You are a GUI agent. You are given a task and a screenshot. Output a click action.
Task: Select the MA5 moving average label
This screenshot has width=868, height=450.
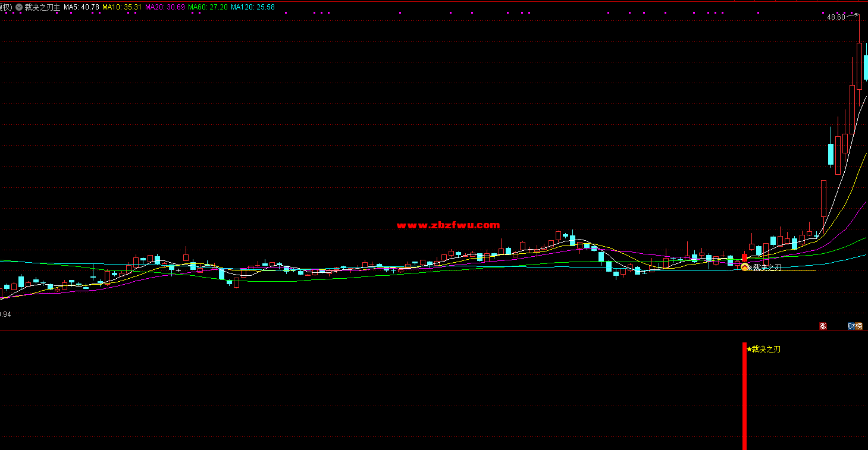[x=82, y=7]
